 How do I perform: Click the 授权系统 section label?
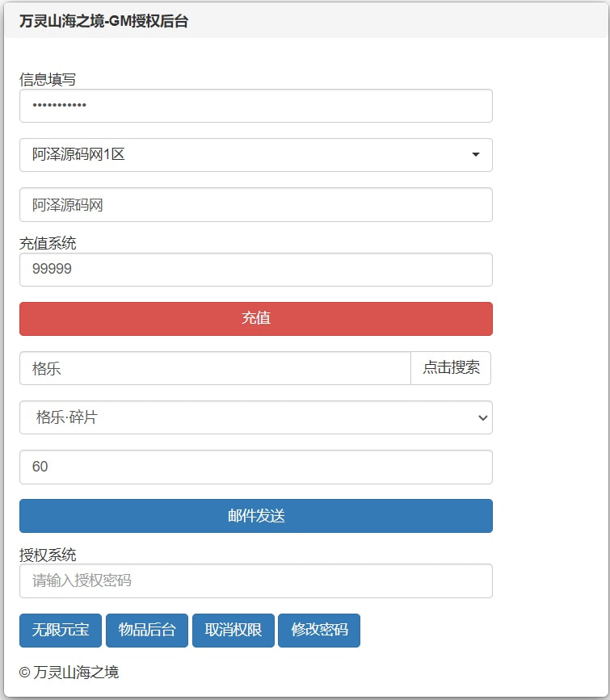[48, 555]
